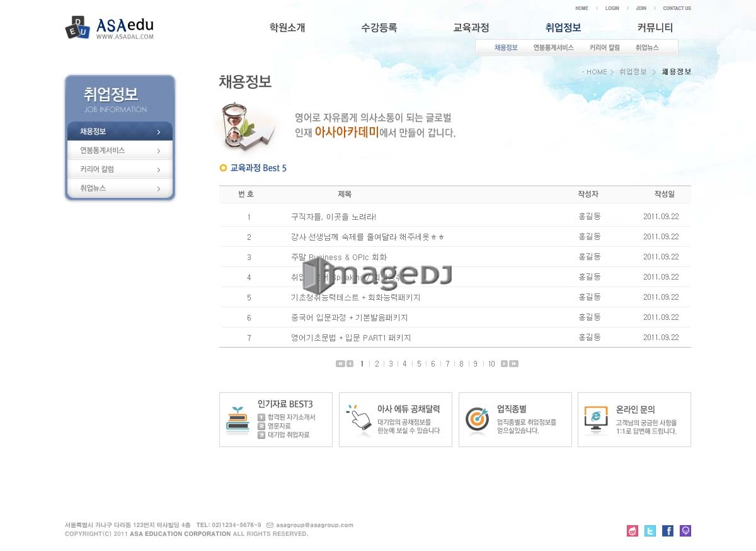Click the footer email envelope icon
Viewport: 756px width, 551px height.
point(270,525)
